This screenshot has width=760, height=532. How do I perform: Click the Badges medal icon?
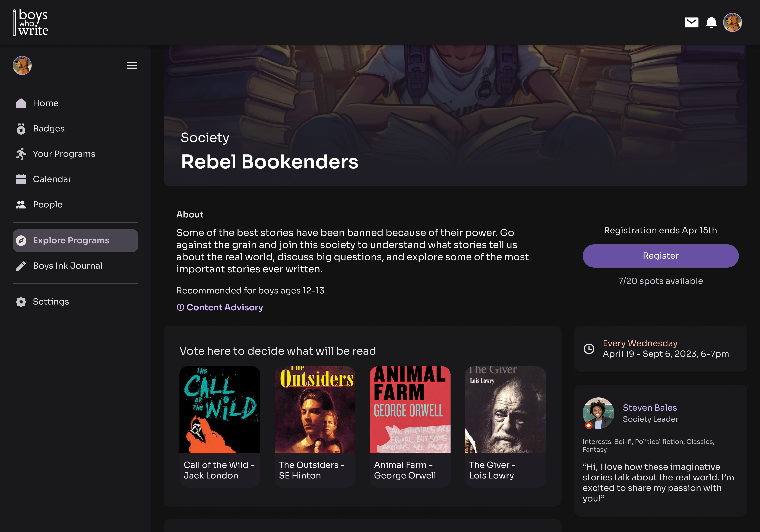click(x=21, y=128)
